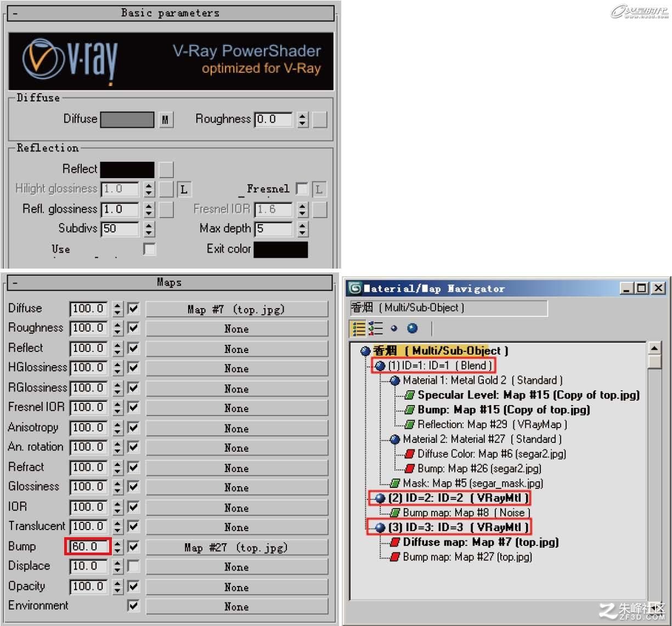Click the Diffuse map amount spinner arrows

117,309
